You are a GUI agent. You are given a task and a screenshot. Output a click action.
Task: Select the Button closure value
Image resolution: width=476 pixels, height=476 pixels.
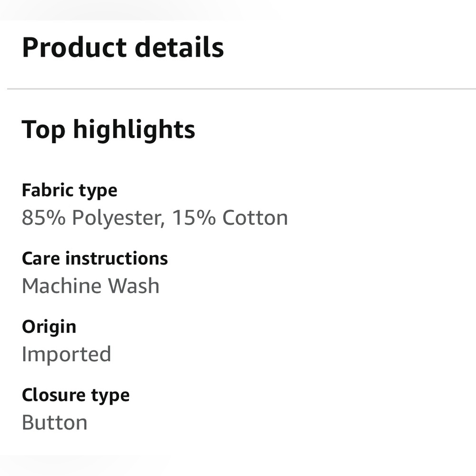55,423
